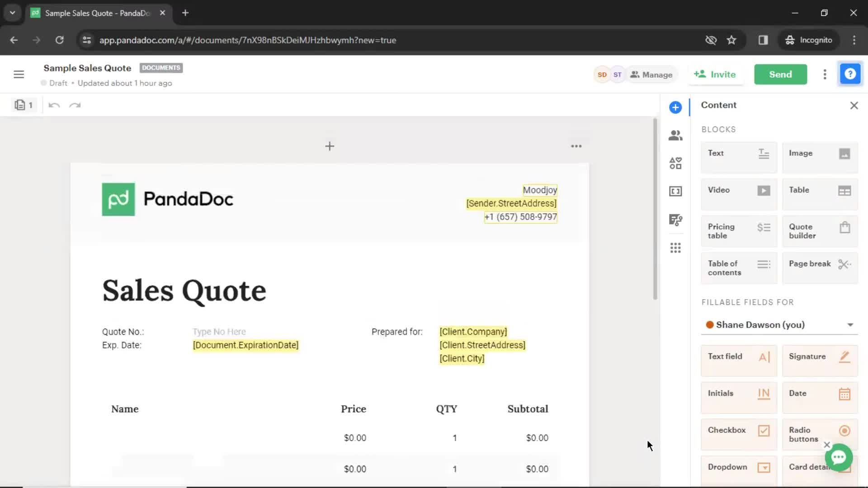Select the Radio buttons fillable field icon
Viewport: 868px width, 488px height.
(846, 431)
